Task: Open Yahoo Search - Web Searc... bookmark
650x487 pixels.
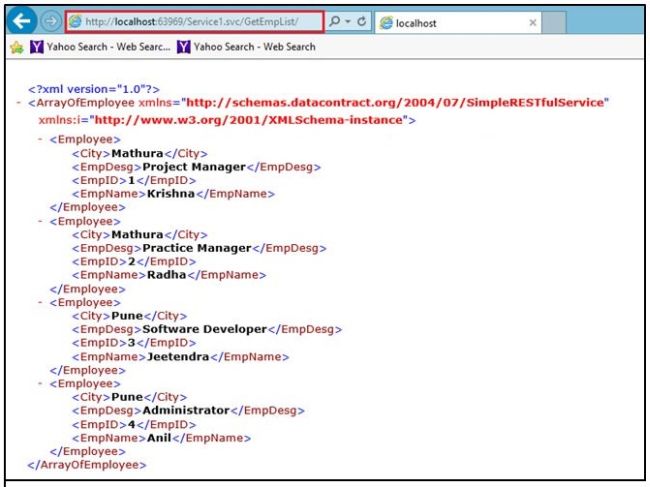Action: pos(100,47)
